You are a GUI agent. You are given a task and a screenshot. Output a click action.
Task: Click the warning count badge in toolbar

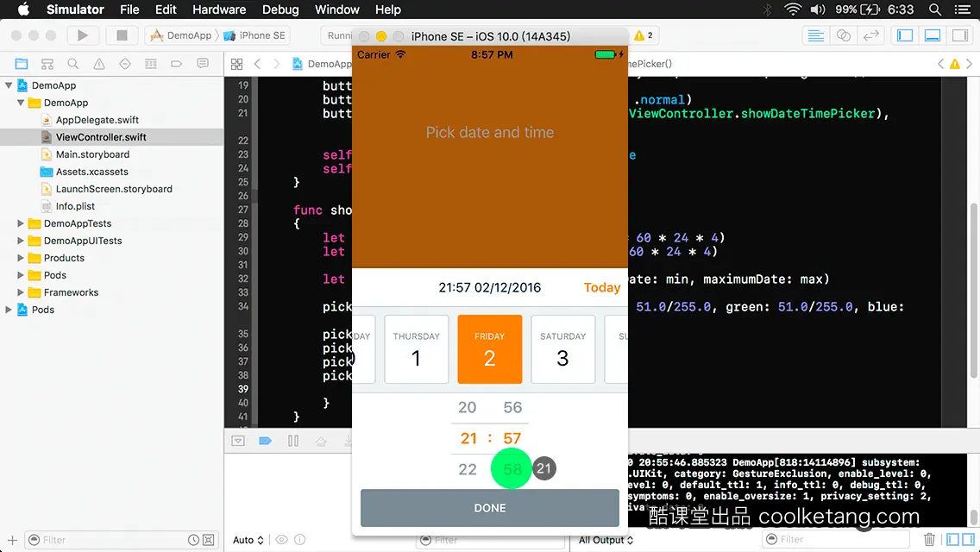pyautogui.click(x=644, y=35)
